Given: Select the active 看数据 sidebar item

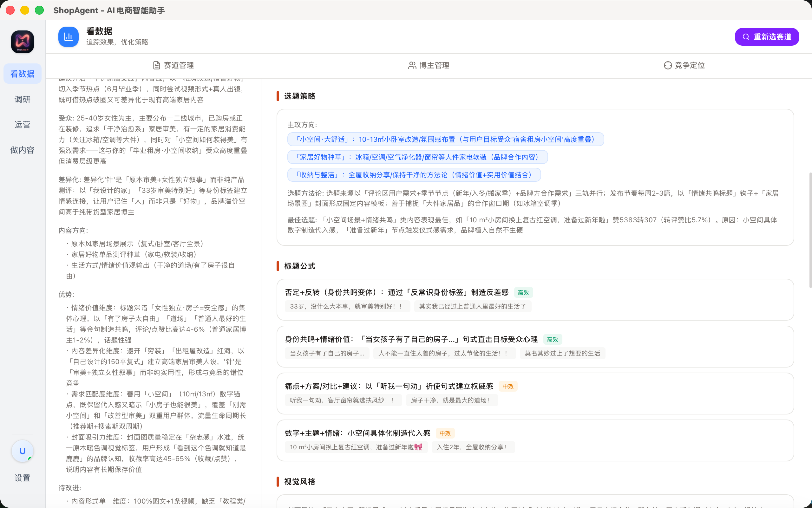Looking at the screenshot, I should 22,73.
